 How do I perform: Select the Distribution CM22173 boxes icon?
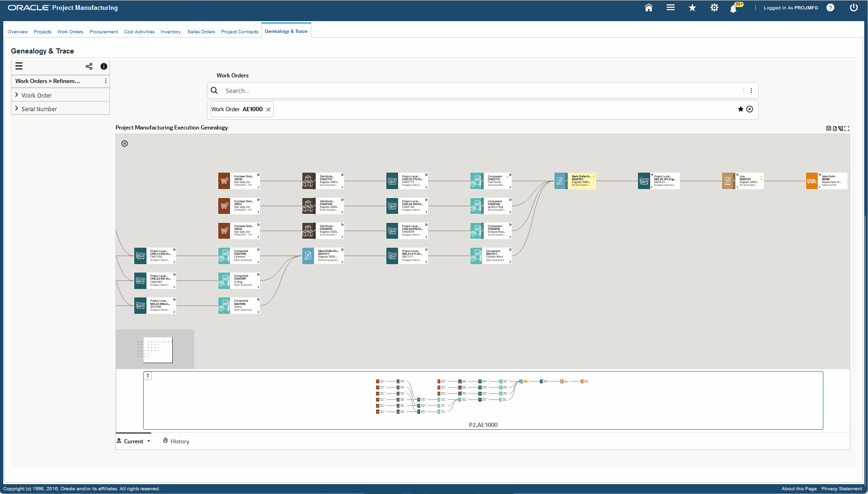tap(308, 181)
